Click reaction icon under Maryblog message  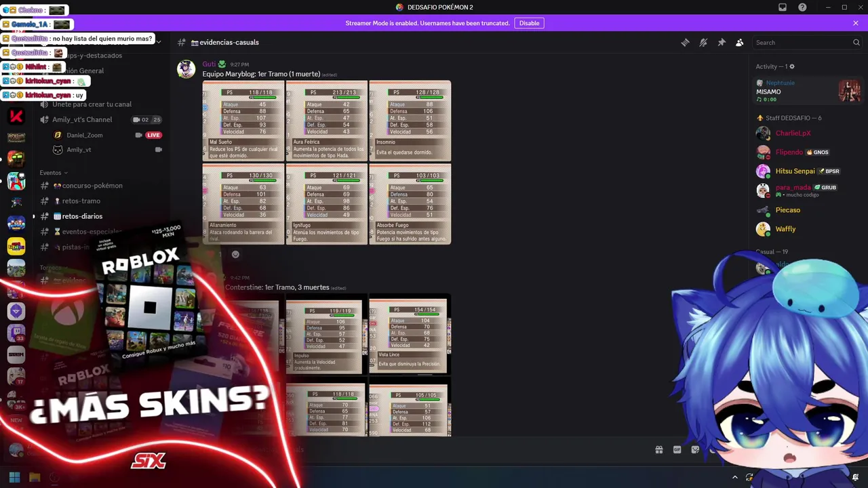pyautogui.click(x=235, y=254)
